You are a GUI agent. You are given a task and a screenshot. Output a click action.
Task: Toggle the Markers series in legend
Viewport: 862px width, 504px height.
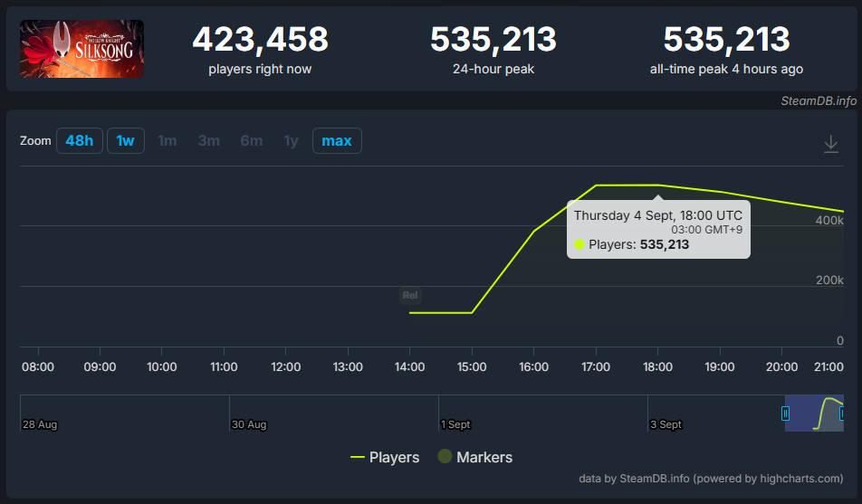[475, 457]
